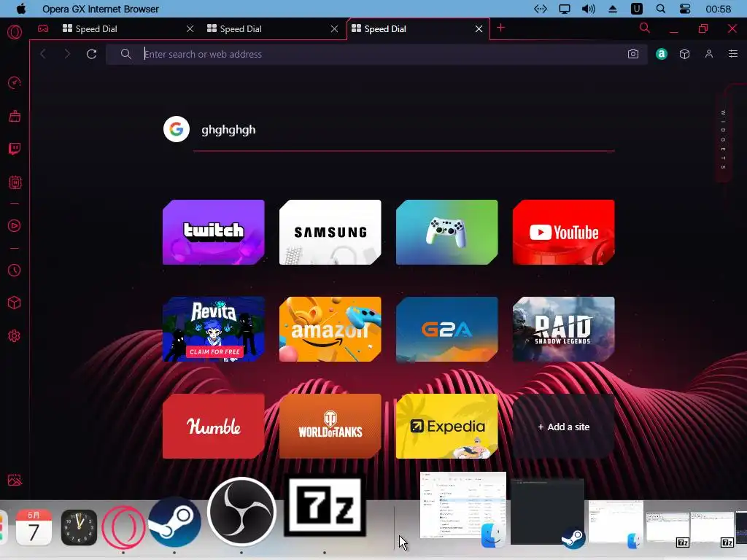Viewport: 747px width, 560px height.
Task: Go forward with the forward arrow
Action: (67, 54)
